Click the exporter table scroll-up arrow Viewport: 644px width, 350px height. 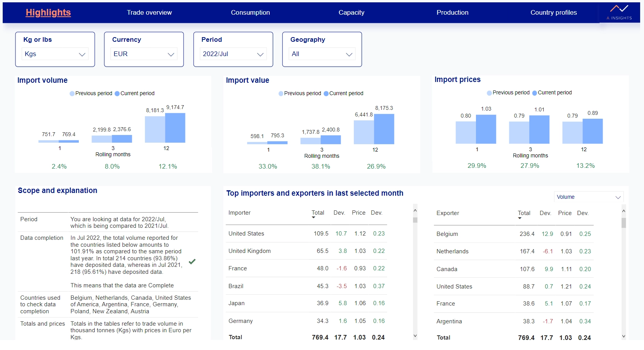click(x=624, y=211)
